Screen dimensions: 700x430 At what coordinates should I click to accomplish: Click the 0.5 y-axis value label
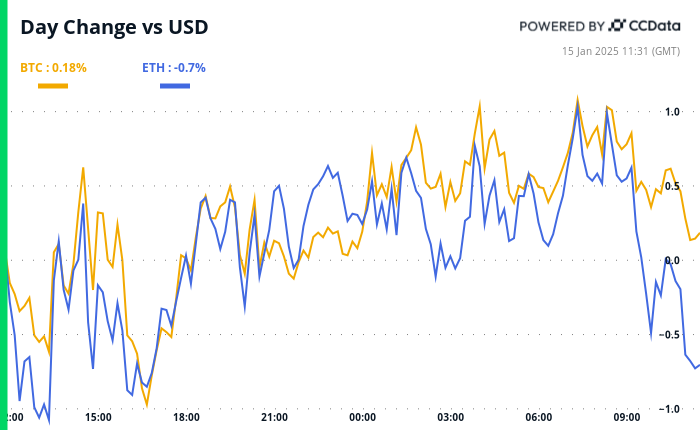672,186
